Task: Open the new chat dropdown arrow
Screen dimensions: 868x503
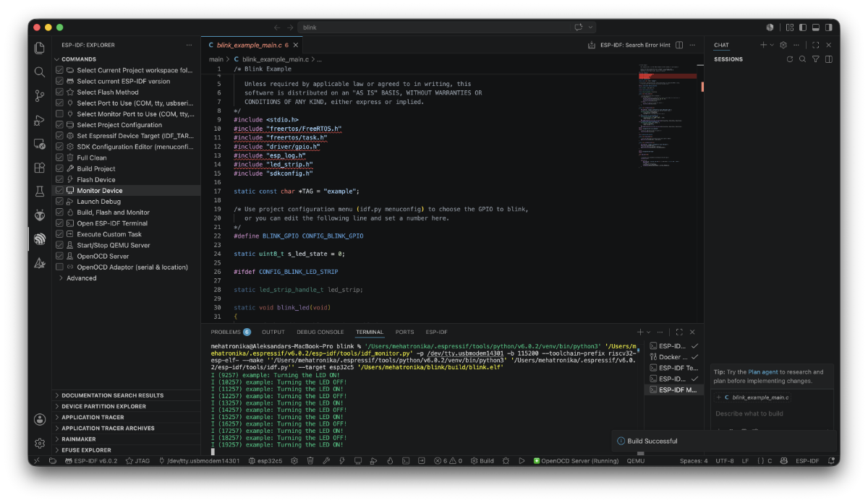Action: (772, 45)
